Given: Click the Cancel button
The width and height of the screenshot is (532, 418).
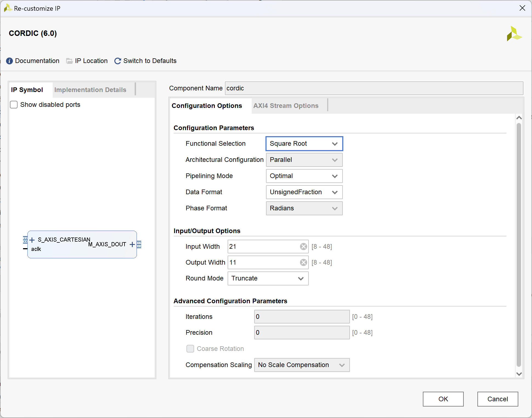Looking at the screenshot, I should (497, 399).
